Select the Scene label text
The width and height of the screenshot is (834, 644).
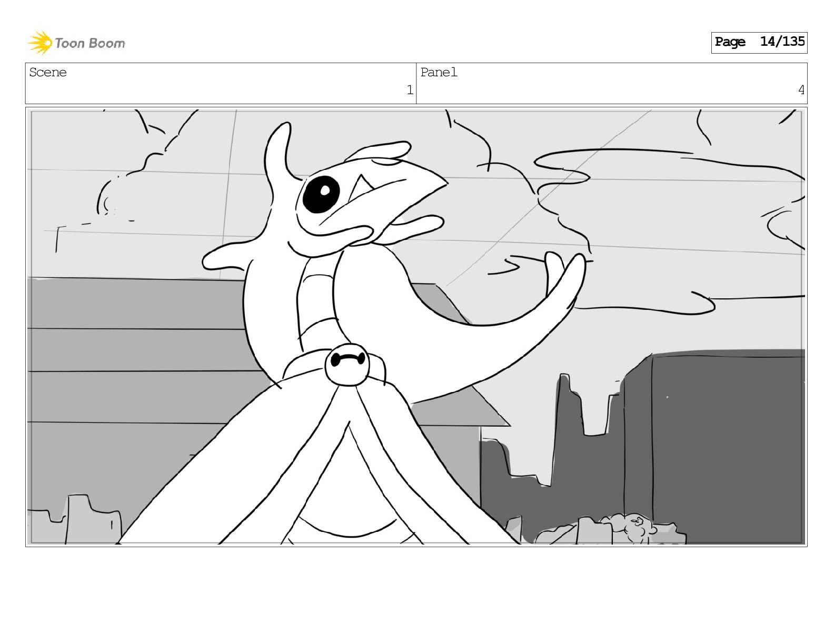[48, 72]
